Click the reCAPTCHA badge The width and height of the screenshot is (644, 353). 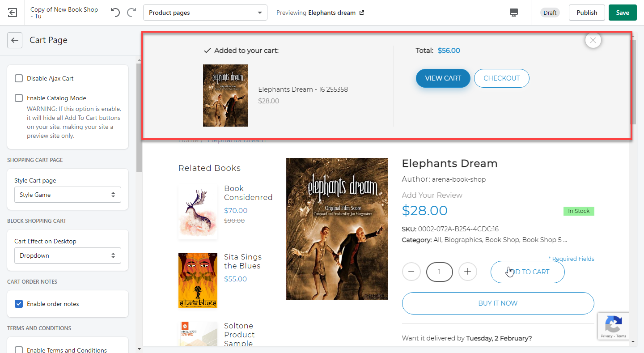point(614,326)
